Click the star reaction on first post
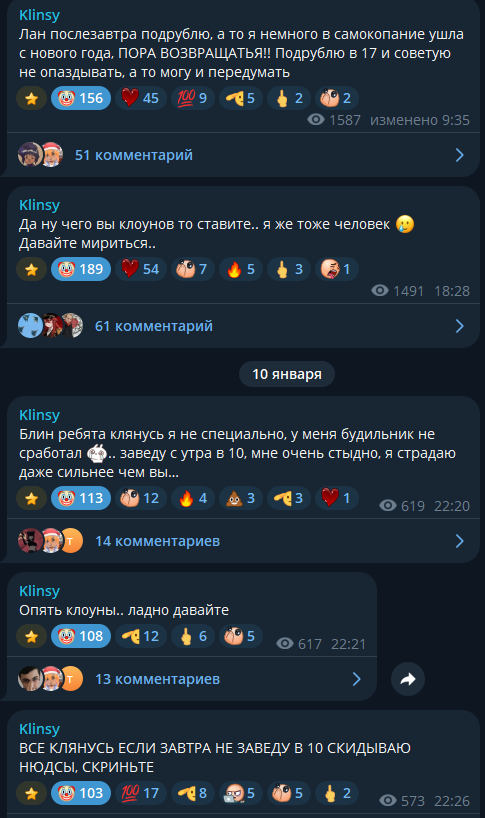Image resolution: width=485 pixels, height=818 pixels. point(31,98)
